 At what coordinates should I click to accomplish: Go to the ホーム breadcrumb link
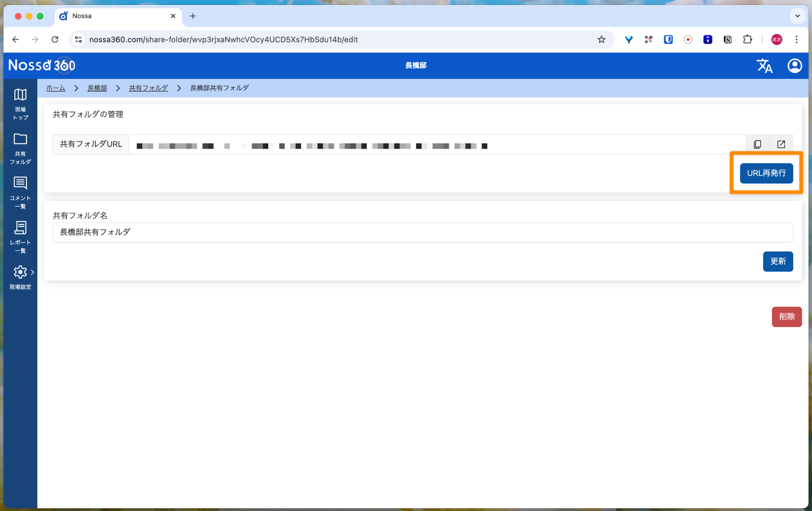pyautogui.click(x=56, y=88)
